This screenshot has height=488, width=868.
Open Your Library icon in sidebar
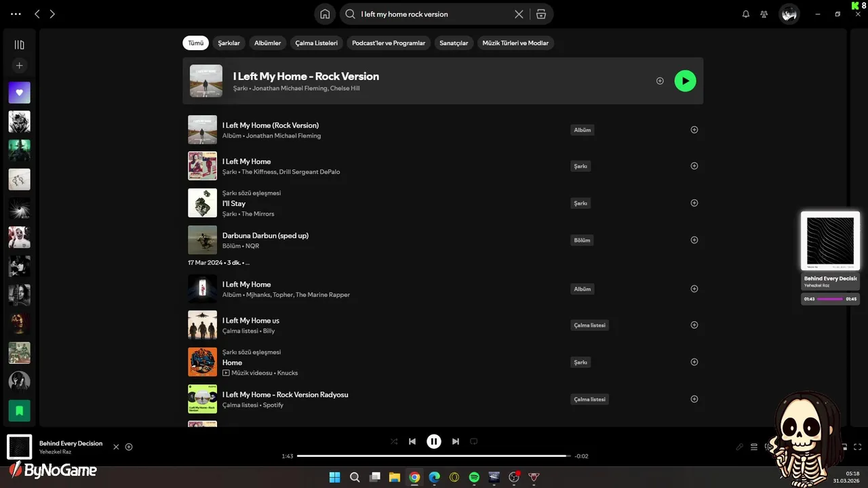pos(19,45)
